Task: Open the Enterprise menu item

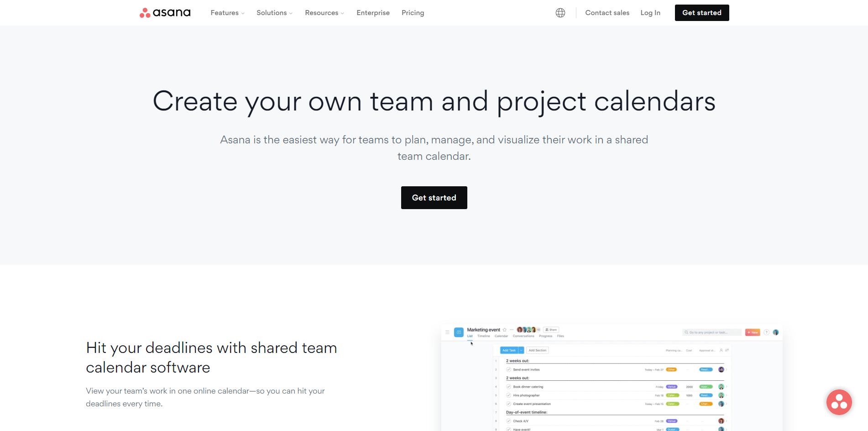Action: pos(373,13)
